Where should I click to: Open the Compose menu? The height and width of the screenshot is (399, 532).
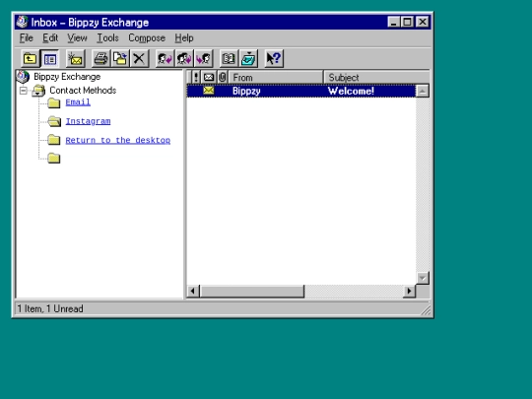coord(147,38)
